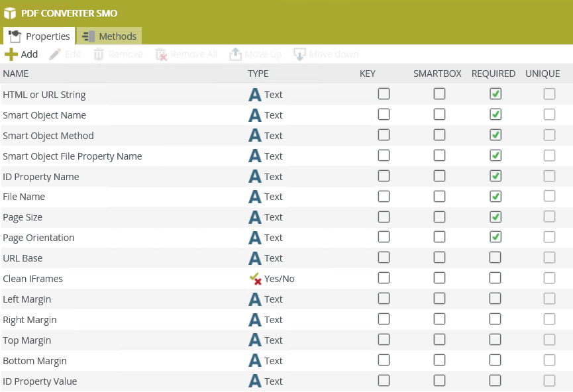Check SmartBox for Page Size
The height and width of the screenshot is (392, 573).
(x=440, y=217)
